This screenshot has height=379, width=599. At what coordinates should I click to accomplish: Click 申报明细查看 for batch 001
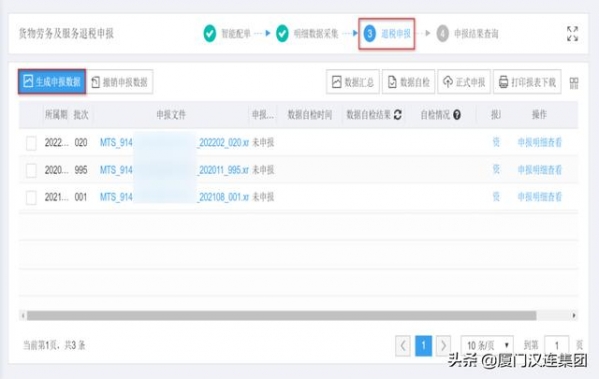point(539,197)
